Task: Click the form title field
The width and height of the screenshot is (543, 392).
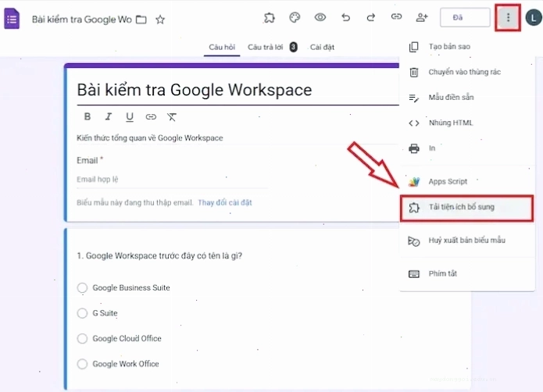Action: pyautogui.click(x=238, y=90)
